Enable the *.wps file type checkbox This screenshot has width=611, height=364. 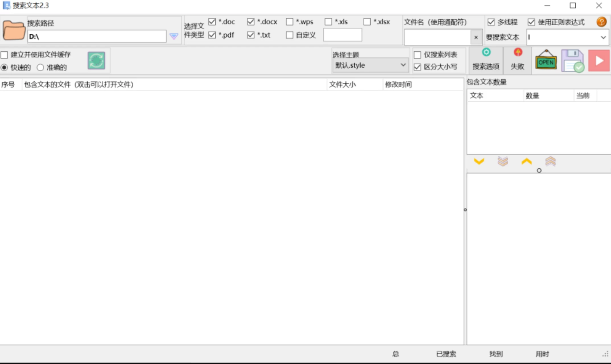click(x=290, y=22)
